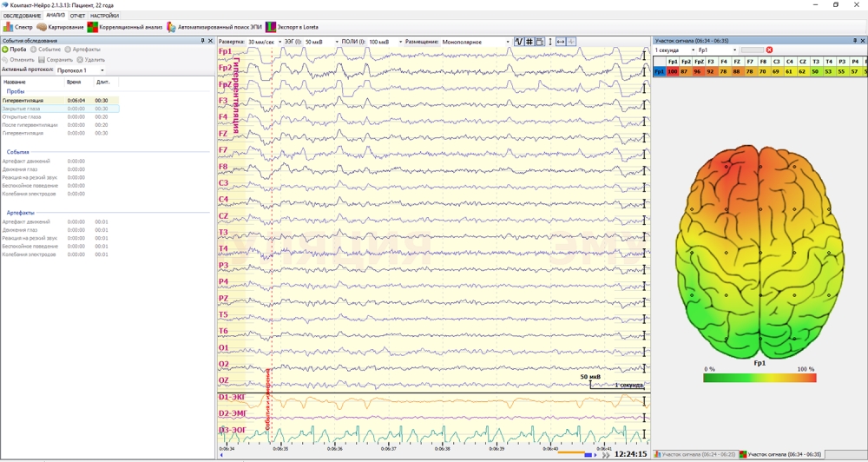Start Автоматизированный поиск ЭПИ
This screenshot has height=462, width=868.
(x=171, y=27)
